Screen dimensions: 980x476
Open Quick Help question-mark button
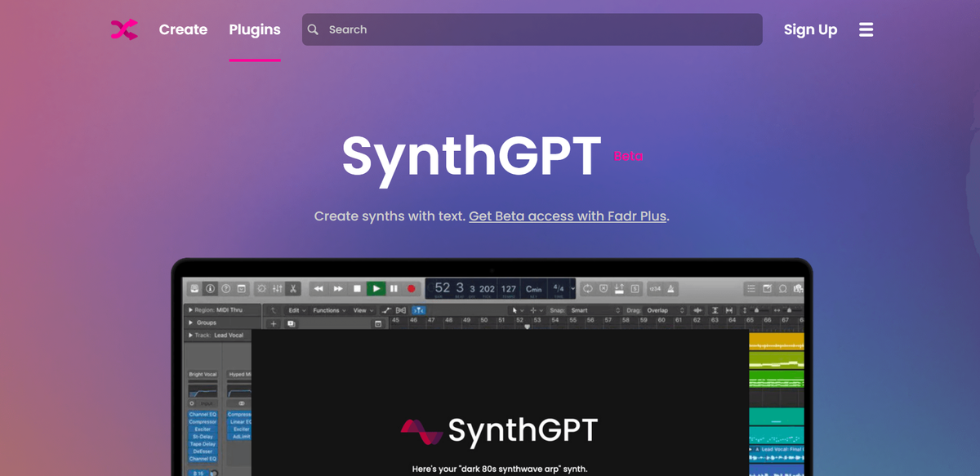click(225, 288)
